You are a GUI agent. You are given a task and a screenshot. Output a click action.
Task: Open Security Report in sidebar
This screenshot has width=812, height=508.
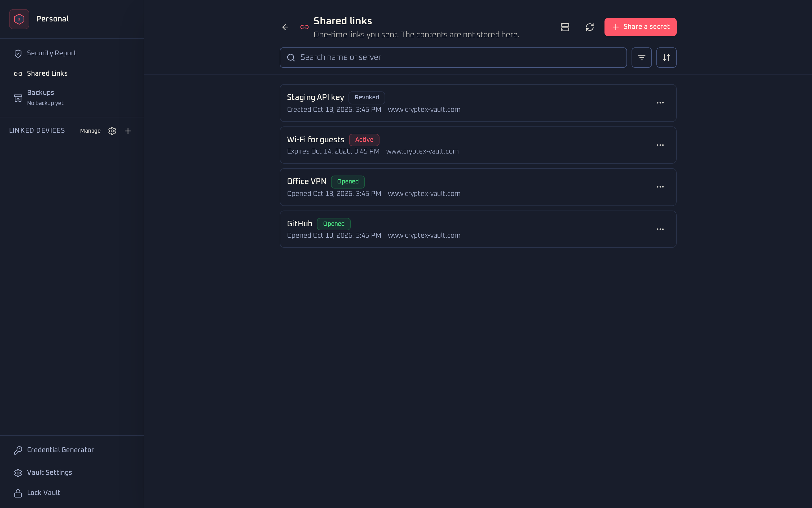[x=72, y=53]
